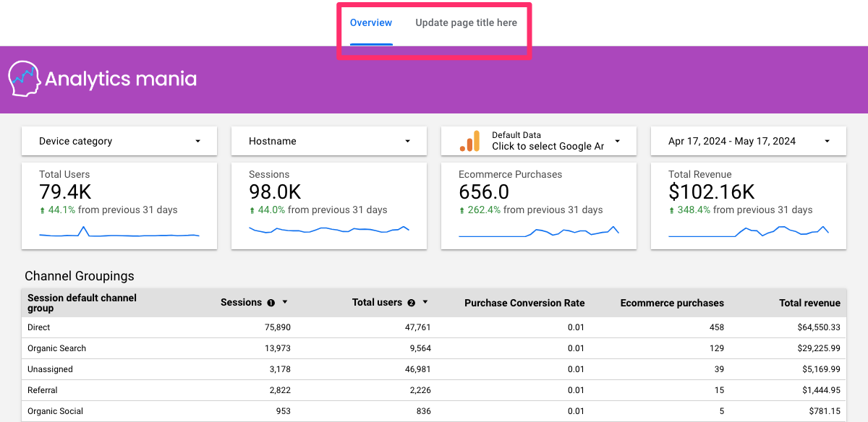Click the Total Users scorecard sparkline
The image size is (868, 422).
[119, 233]
